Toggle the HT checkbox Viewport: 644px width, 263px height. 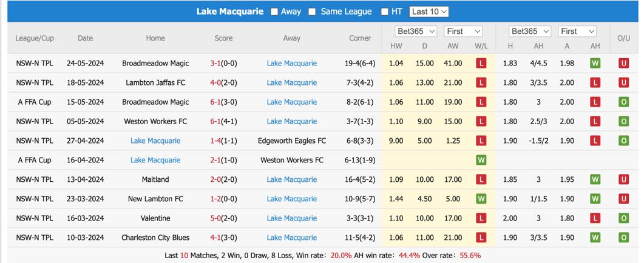click(x=384, y=12)
